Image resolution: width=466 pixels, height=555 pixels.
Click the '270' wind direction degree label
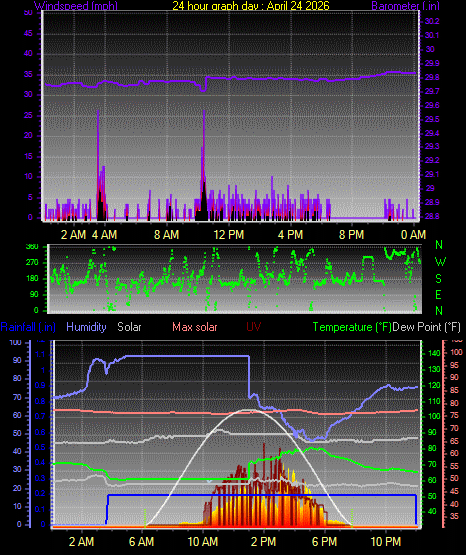click(32, 263)
